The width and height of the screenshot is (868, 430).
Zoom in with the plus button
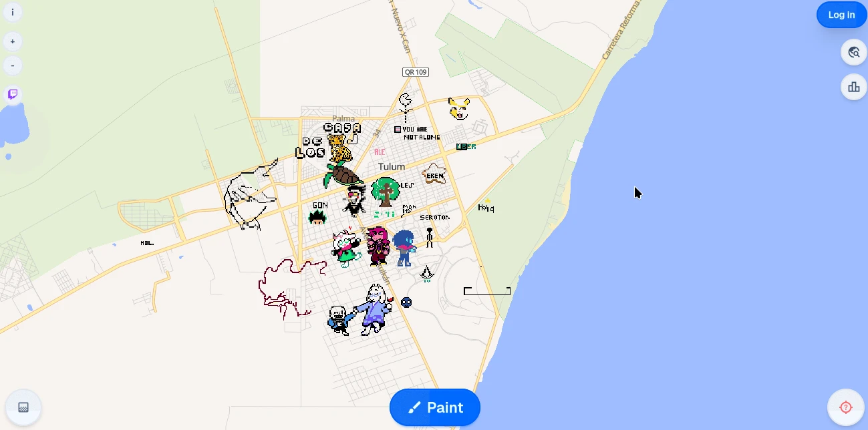pos(13,41)
